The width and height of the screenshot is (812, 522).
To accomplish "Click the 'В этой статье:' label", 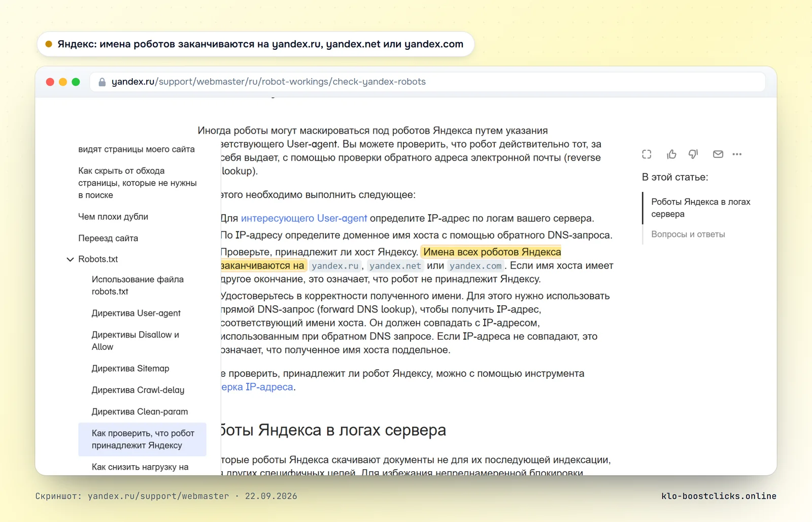I will 675,177.
